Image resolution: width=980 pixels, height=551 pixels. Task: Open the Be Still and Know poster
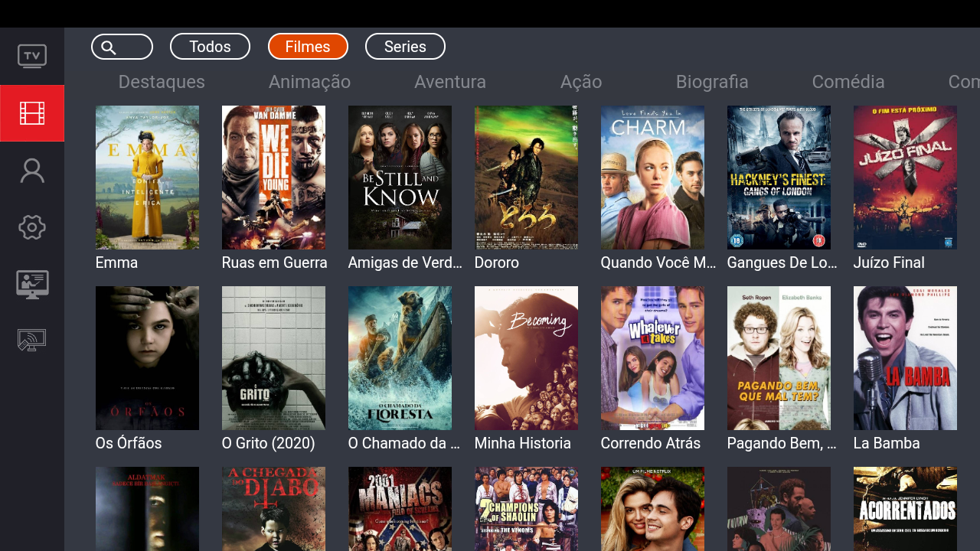(400, 178)
